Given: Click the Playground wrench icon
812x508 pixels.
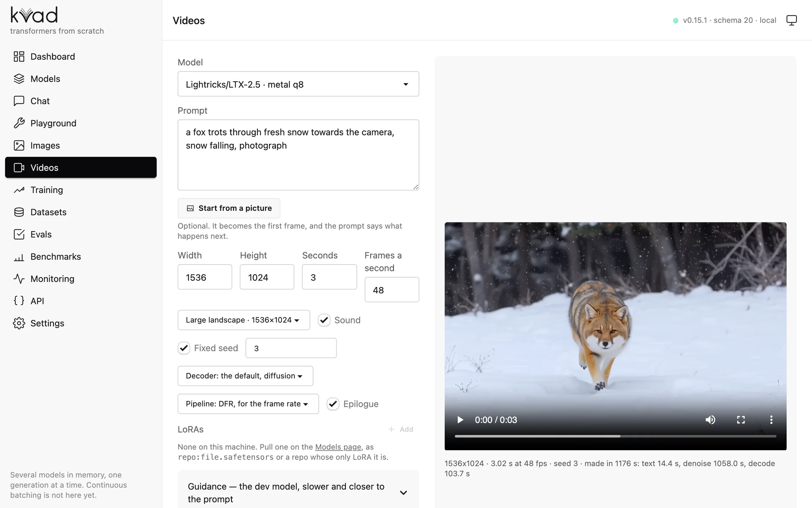Looking at the screenshot, I should coord(19,123).
